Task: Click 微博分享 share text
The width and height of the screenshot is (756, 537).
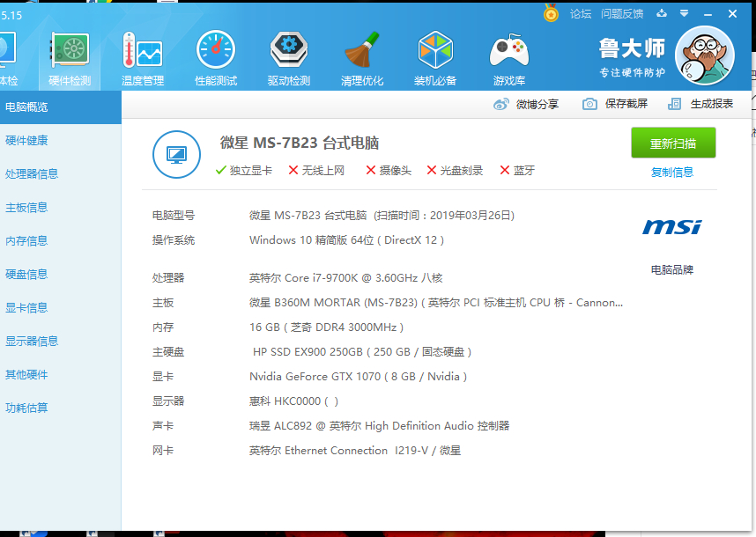Action: tap(537, 104)
